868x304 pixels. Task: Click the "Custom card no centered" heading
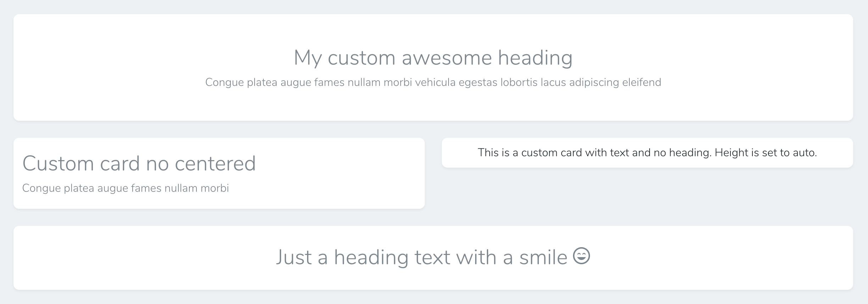tap(139, 163)
